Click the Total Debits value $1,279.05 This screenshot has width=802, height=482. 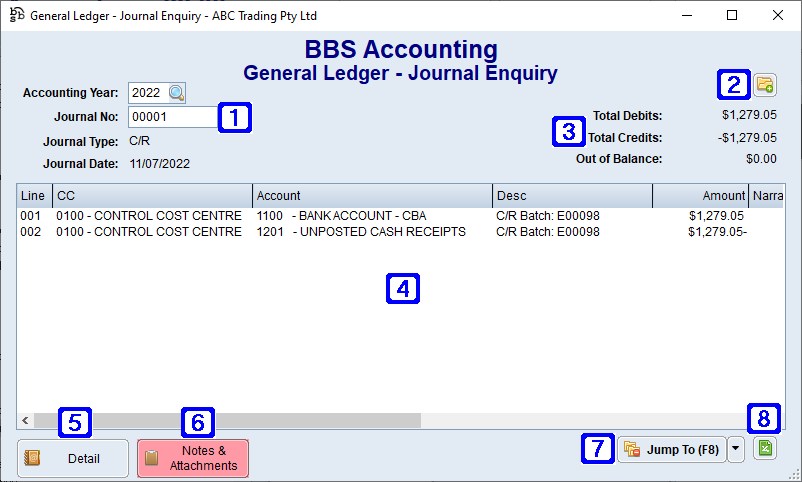pyautogui.click(x=749, y=115)
